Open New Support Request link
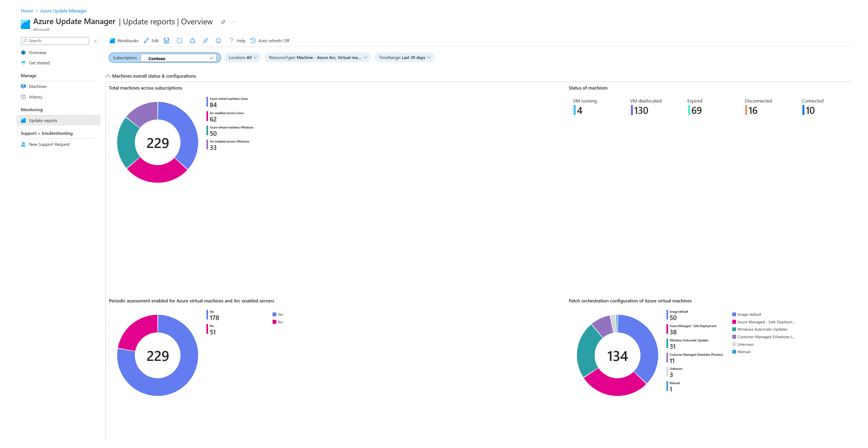 point(49,144)
